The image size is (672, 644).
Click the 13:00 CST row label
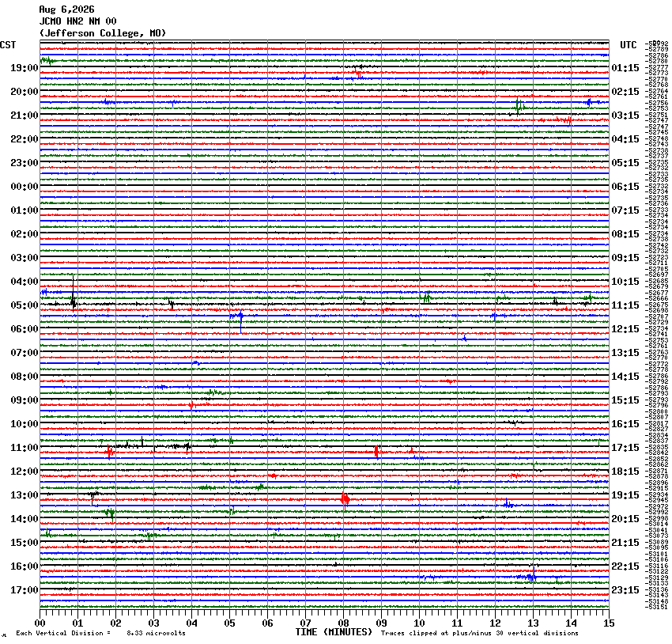pos(25,495)
